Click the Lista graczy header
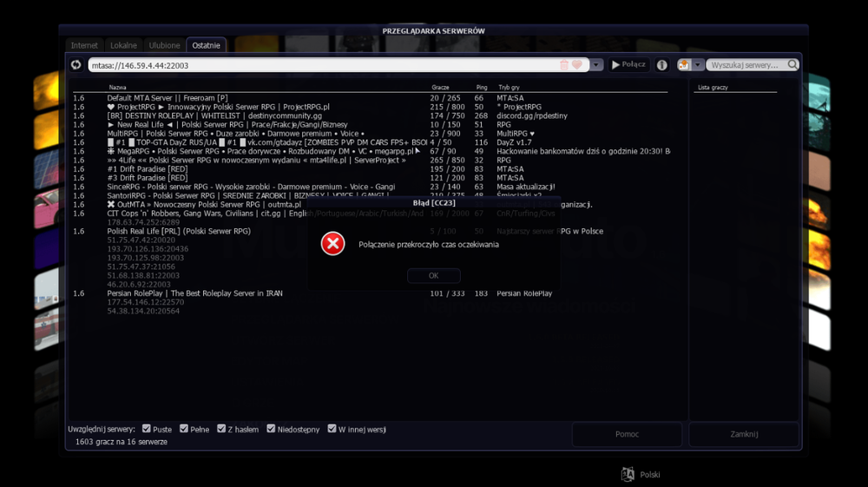Image resolution: width=868 pixels, height=487 pixels. pyautogui.click(x=713, y=88)
